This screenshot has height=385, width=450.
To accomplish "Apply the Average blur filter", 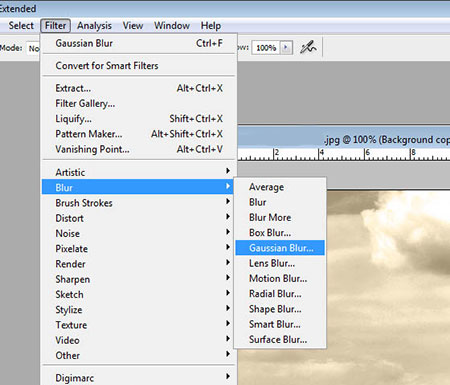I will pos(280,187).
